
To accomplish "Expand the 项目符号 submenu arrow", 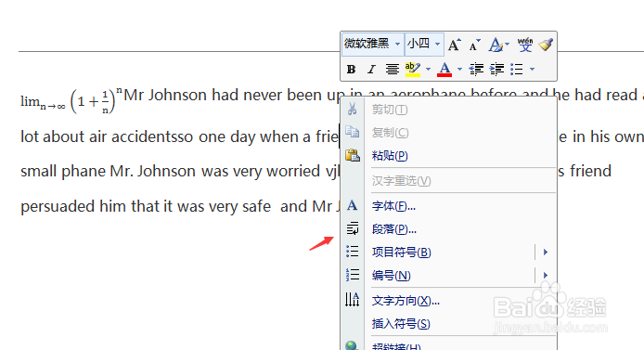I will [546, 252].
